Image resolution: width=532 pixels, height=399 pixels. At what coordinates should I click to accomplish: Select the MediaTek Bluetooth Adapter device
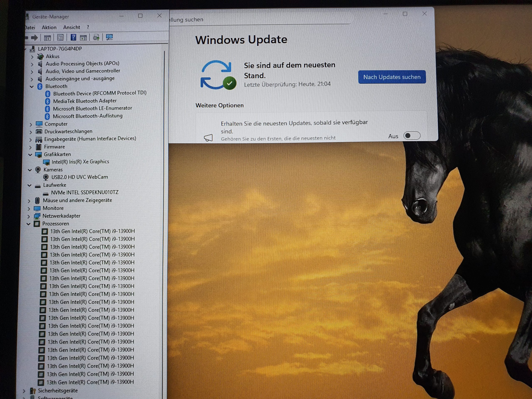pos(85,101)
